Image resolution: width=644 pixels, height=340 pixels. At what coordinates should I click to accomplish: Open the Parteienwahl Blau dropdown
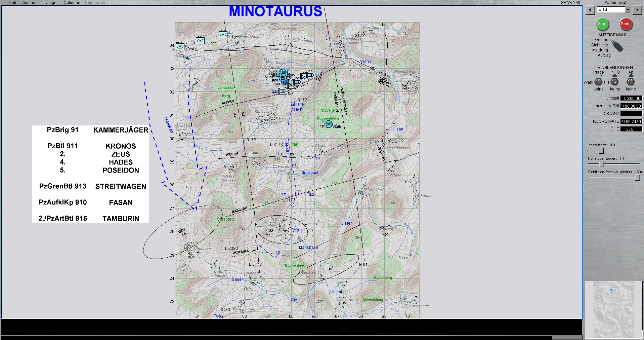(x=628, y=10)
